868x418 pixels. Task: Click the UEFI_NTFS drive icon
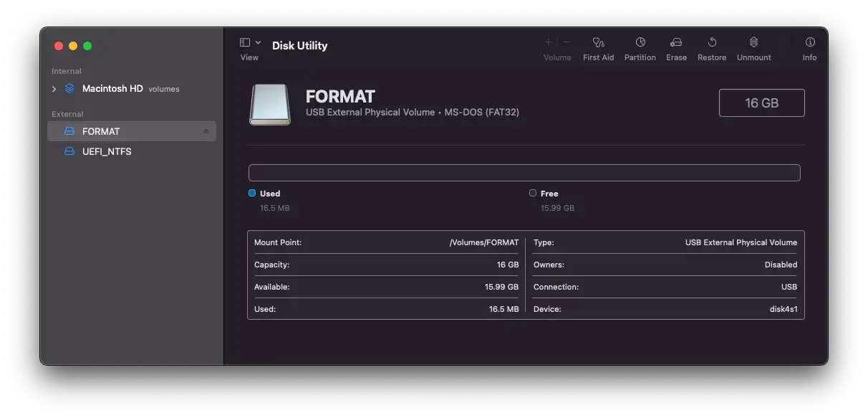[69, 151]
